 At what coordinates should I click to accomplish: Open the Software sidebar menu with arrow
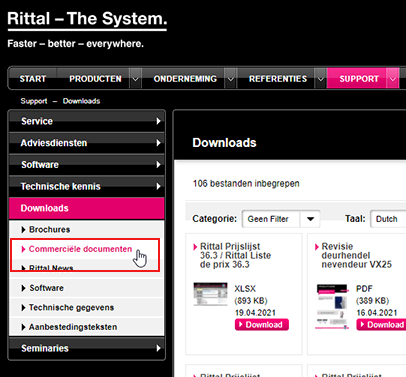coord(87,165)
